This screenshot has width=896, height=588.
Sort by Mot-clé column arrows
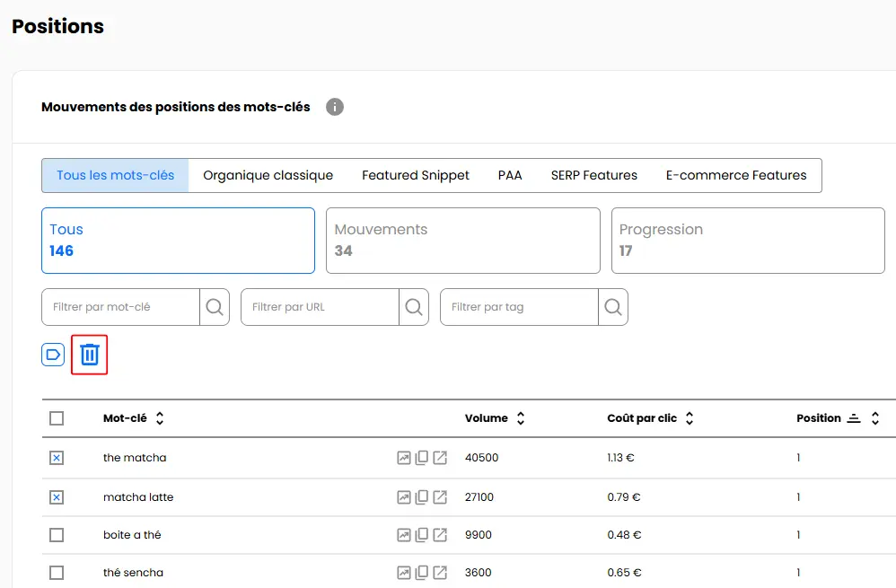[x=160, y=418]
